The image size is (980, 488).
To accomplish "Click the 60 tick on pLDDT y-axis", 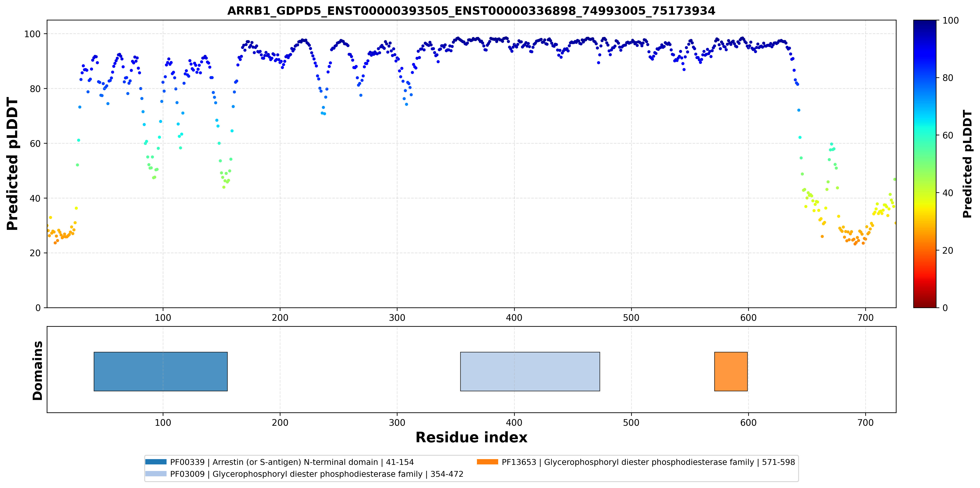I will (x=35, y=143).
